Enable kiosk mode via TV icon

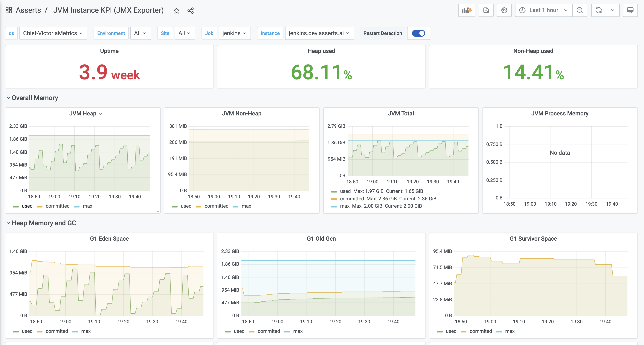[x=630, y=10]
